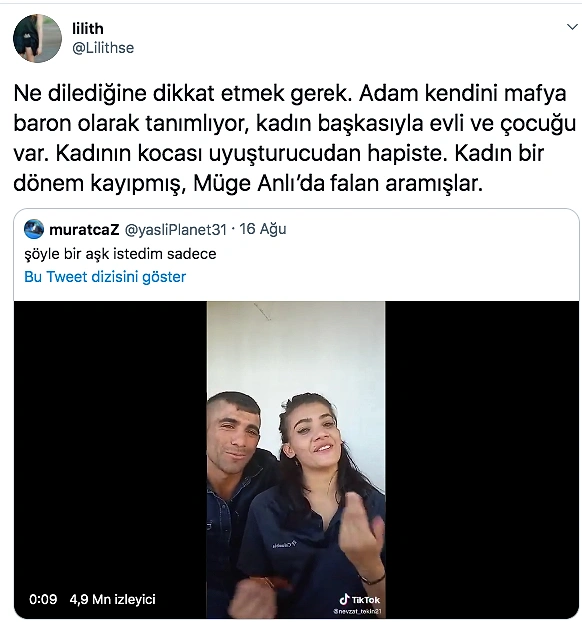The width and height of the screenshot is (582, 622).
Task: Expand the tweet options chevron
Action: tap(572, 27)
